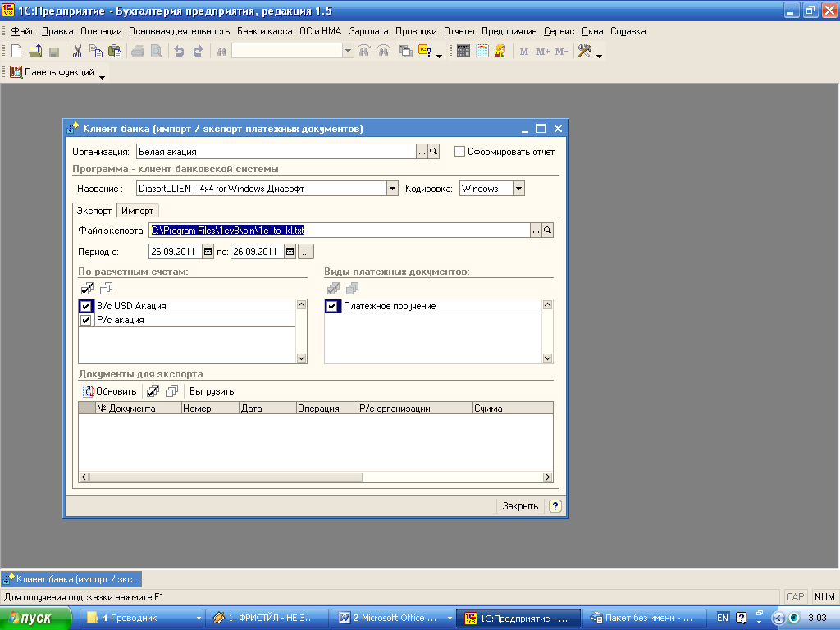Open the пуск Start button
Viewport: 840px width, 630px height.
click(x=34, y=619)
